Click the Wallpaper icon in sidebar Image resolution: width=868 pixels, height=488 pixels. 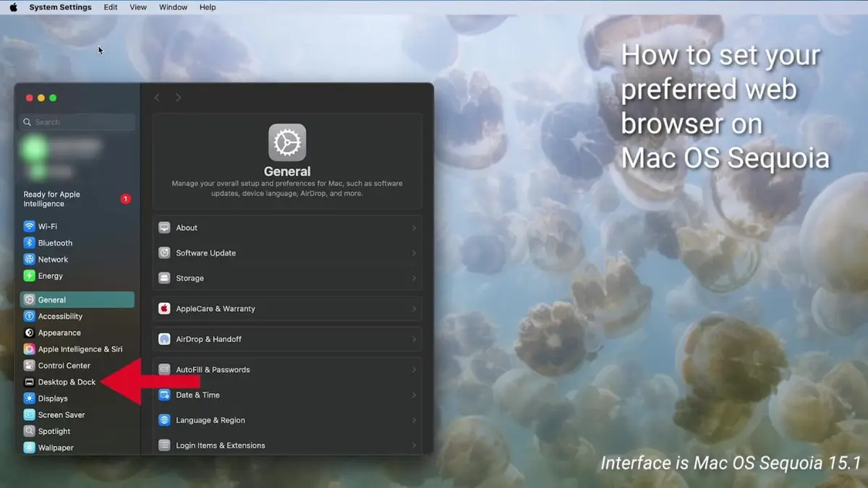tap(29, 448)
